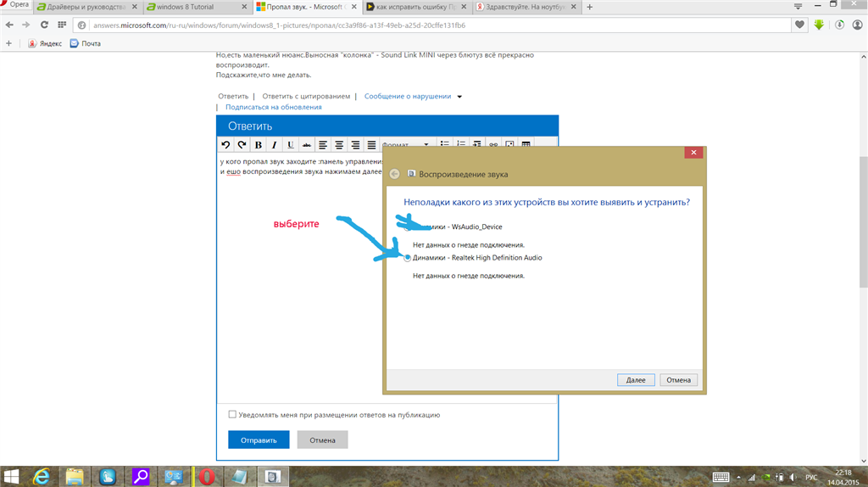Screen dimensions: 868x487
Task: Open the touch keyboard from taskbar
Action: pos(721,477)
